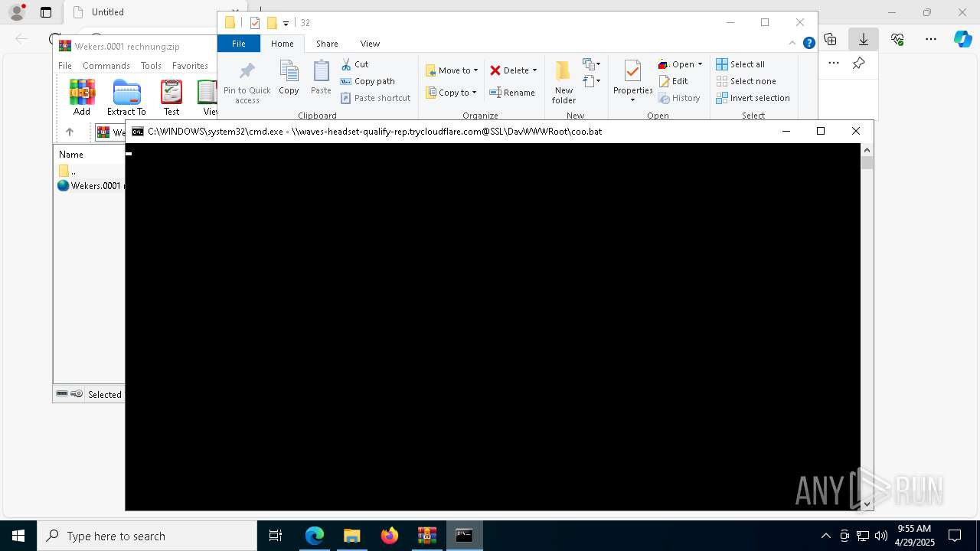Go up one folder in WinRAR

pos(70,132)
